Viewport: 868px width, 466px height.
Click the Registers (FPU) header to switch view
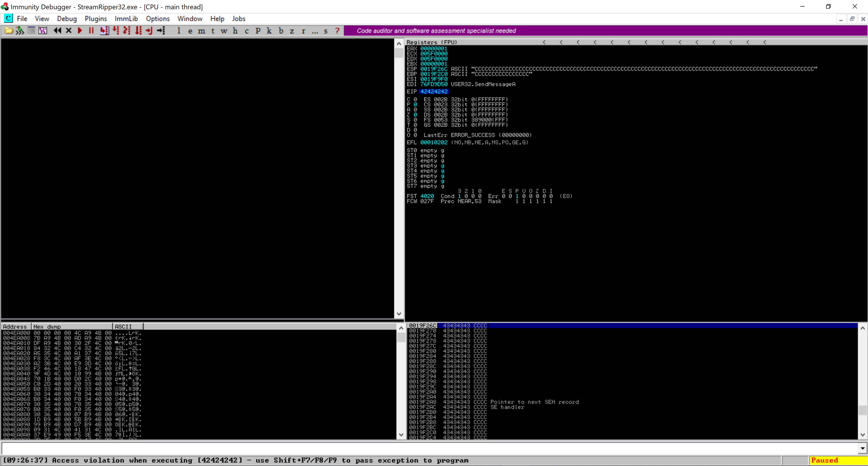tap(432, 42)
